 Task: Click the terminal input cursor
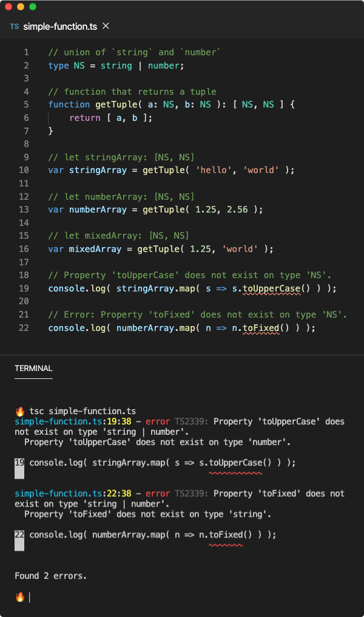click(30, 598)
